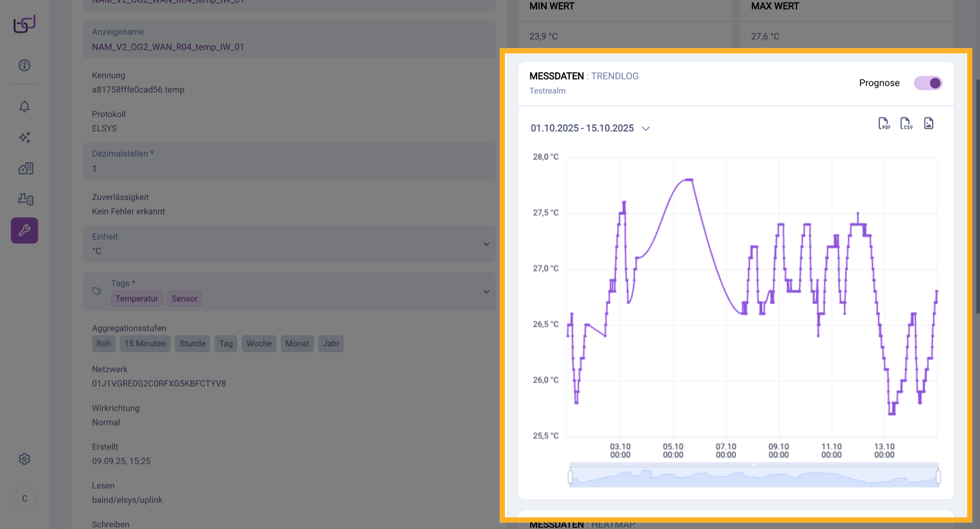The width and height of the screenshot is (980, 529).
Task: Click the app logo in sidebar
Action: (24, 24)
